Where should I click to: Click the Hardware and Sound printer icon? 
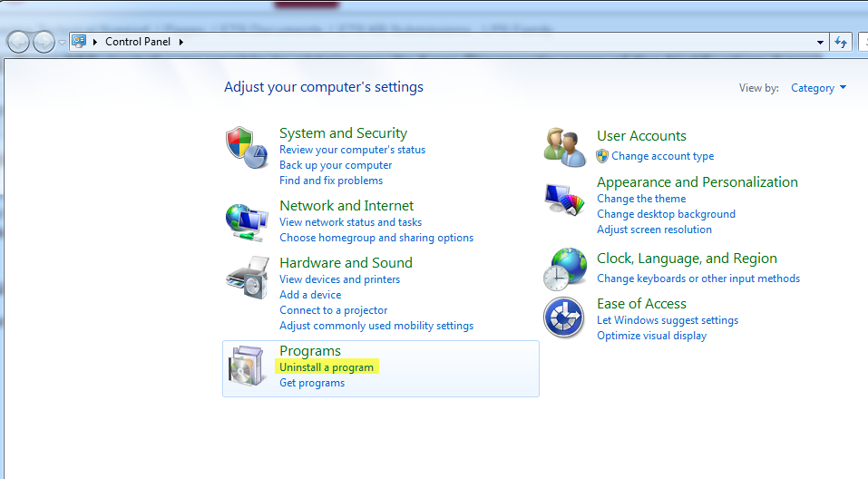[248, 278]
